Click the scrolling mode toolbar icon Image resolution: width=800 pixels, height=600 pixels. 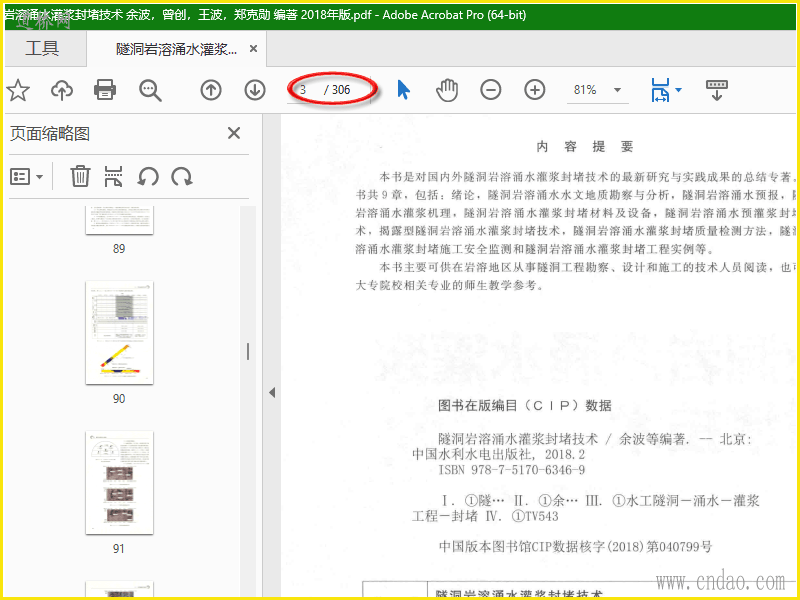(x=717, y=90)
